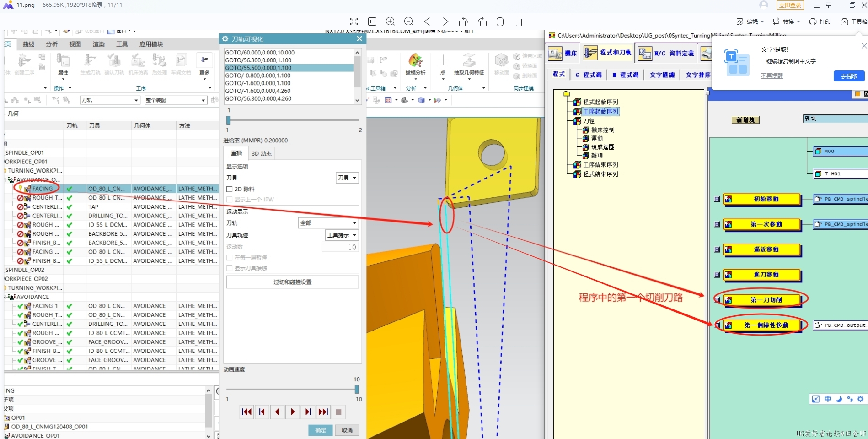Switch to the 重播 replay tab
This screenshot has width=868, height=439.
pos(236,153)
